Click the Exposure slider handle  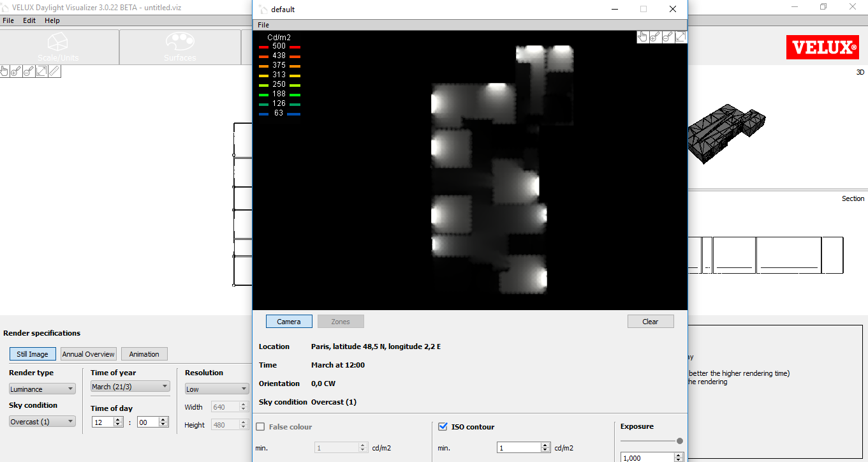[680, 441]
